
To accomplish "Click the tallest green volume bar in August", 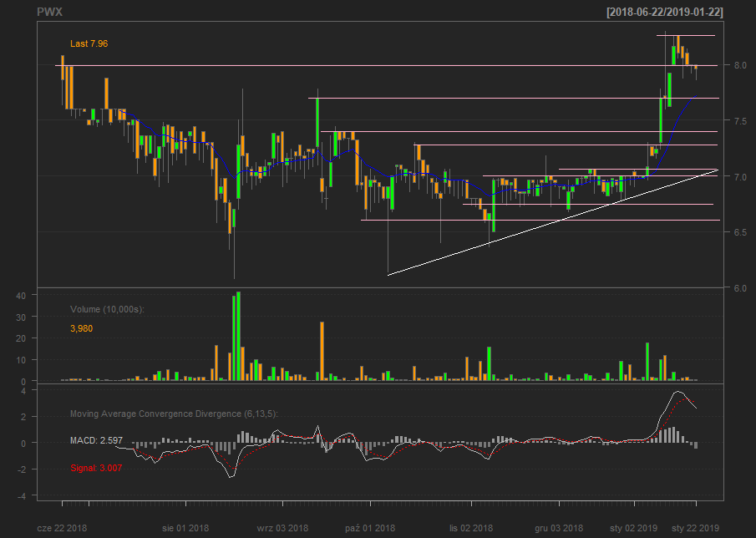I will click(x=238, y=336).
